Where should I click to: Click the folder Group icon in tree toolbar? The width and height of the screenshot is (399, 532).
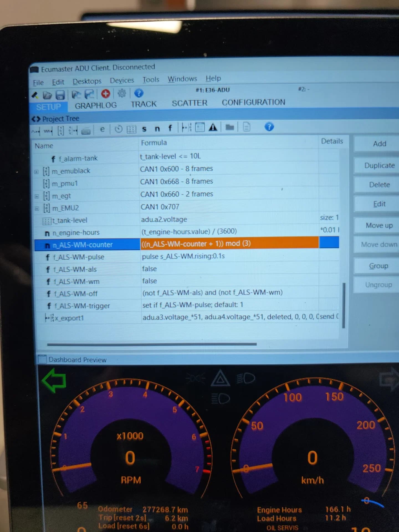pos(230,127)
